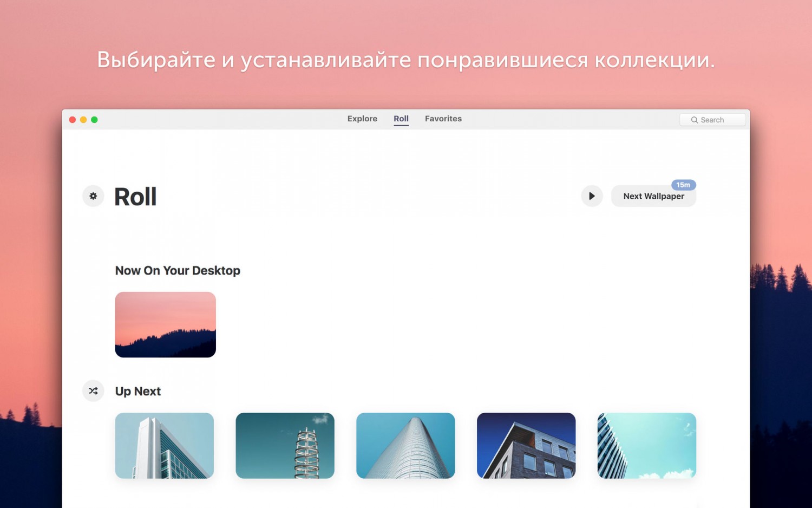Click the Next Wallpaper button
The image size is (812, 508).
(653, 196)
